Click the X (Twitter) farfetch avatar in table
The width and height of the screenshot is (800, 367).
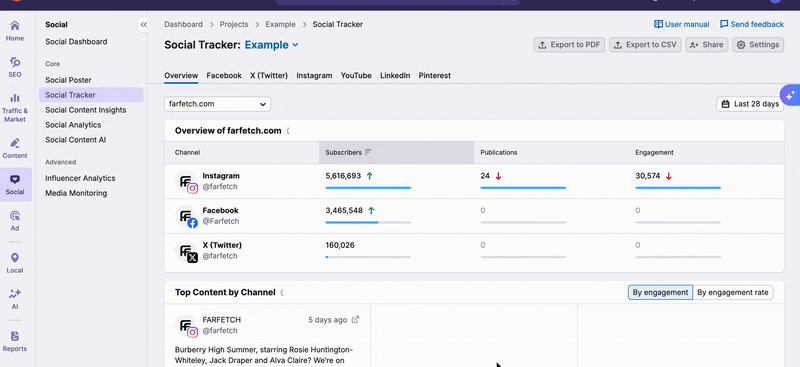[186, 251]
